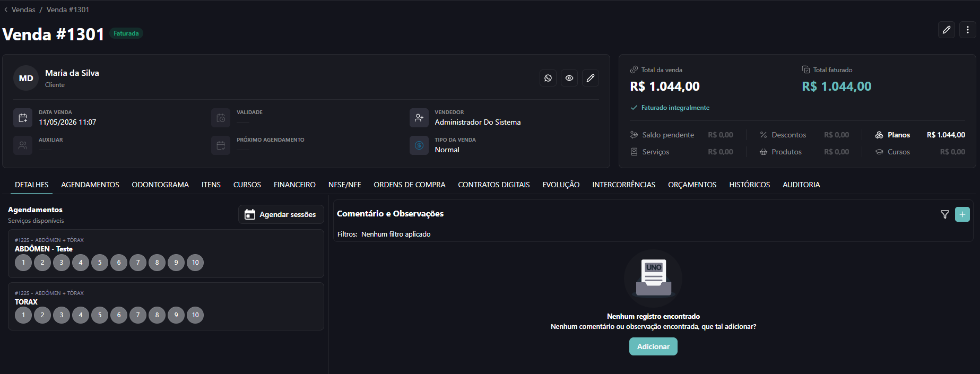Click the Descontos percent icon

coord(764,135)
